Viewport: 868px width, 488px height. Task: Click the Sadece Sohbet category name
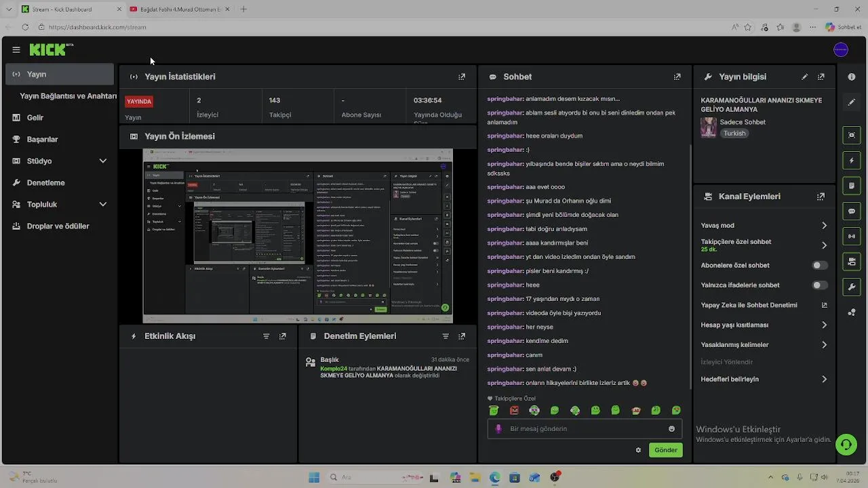[743, 122]
